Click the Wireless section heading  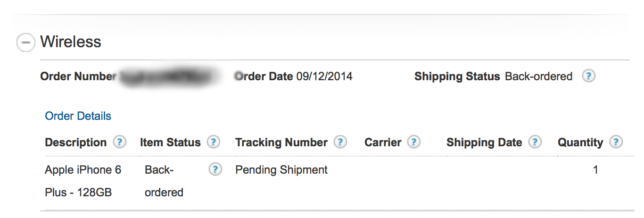(71, 42)
